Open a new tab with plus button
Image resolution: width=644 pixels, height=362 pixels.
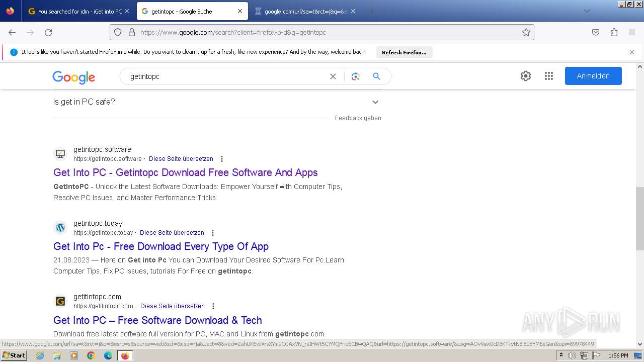pyautogui.click(x=372, y=11)
